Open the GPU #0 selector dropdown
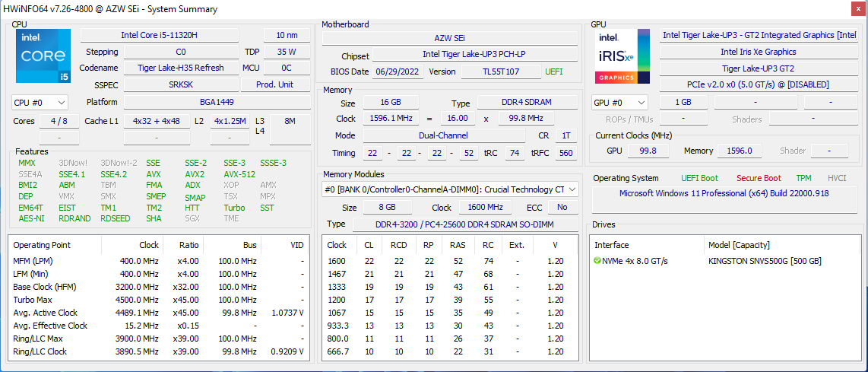 619,103
